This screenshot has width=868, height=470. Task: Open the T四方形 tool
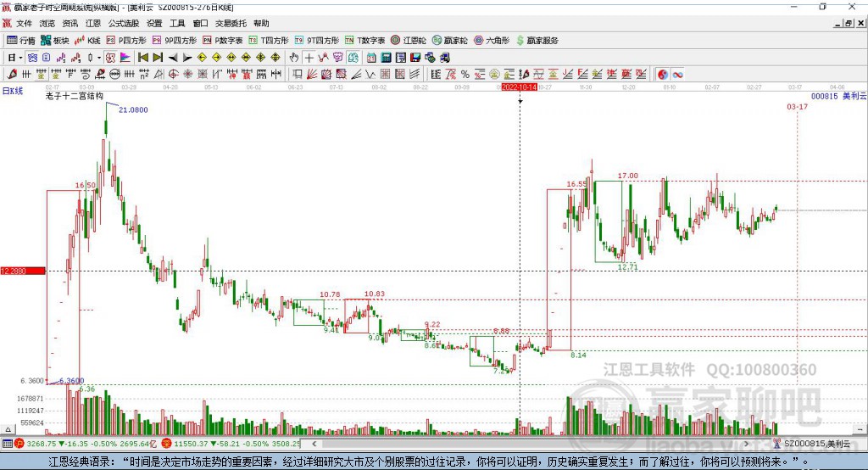pos(269,41)
